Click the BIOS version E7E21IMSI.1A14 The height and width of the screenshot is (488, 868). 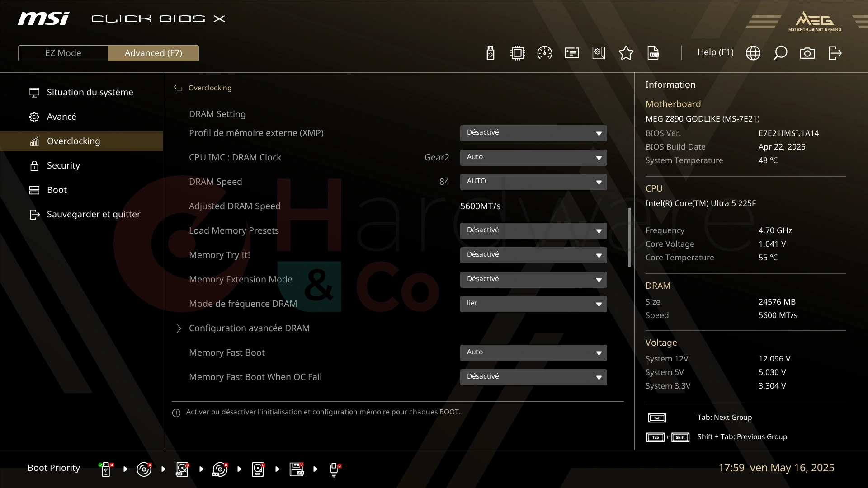tap(788, 133)
